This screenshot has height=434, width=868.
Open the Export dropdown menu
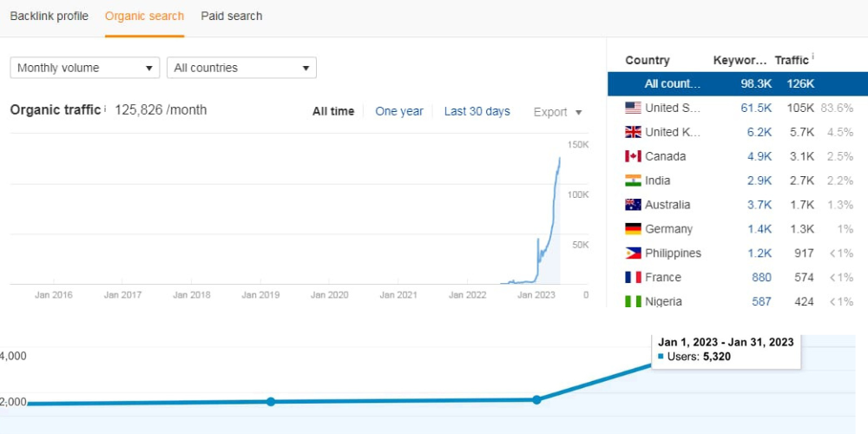pyautogui.click(x=557, y=112)
